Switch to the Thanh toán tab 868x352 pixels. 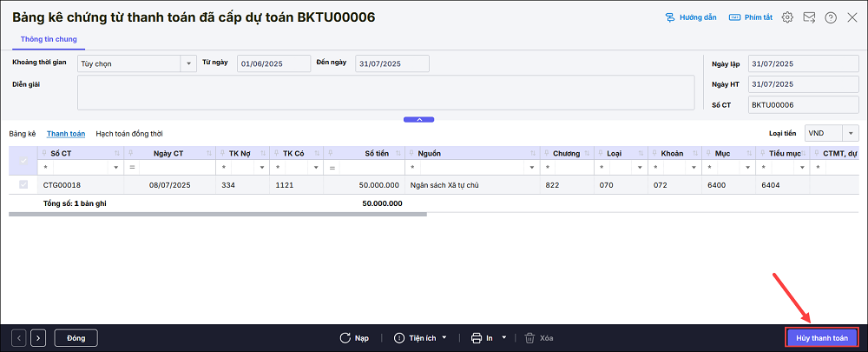click(66, 134)
